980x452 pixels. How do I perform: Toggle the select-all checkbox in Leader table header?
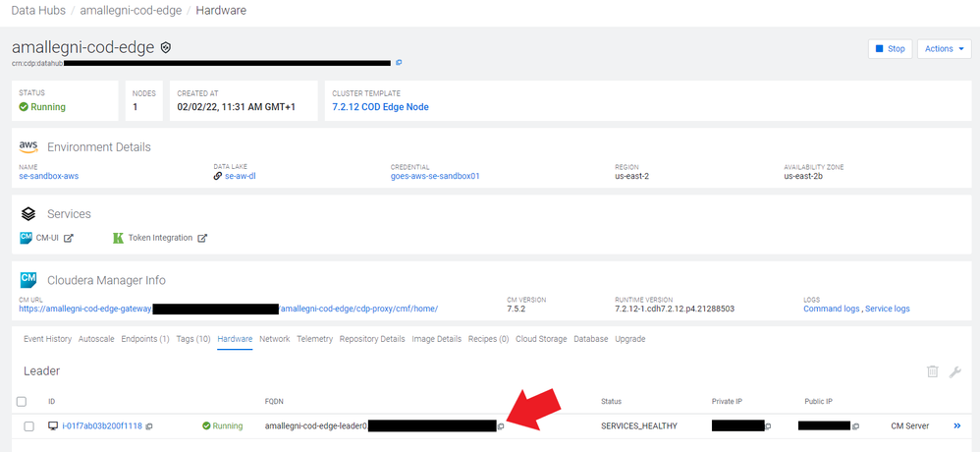pos(22,401)
